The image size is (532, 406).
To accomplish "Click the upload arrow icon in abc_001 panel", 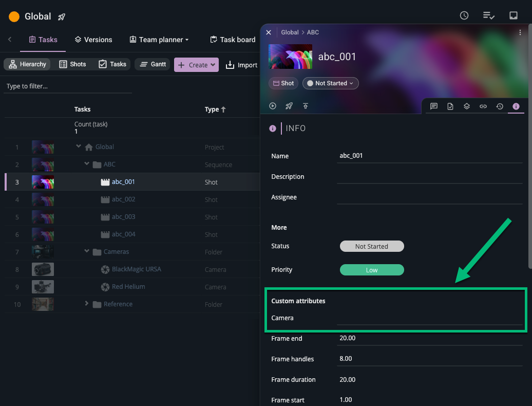I will tap(306, 106).
